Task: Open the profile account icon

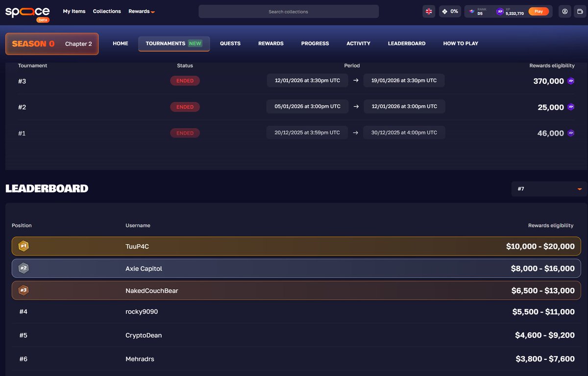Action: [x=565, y=11]
